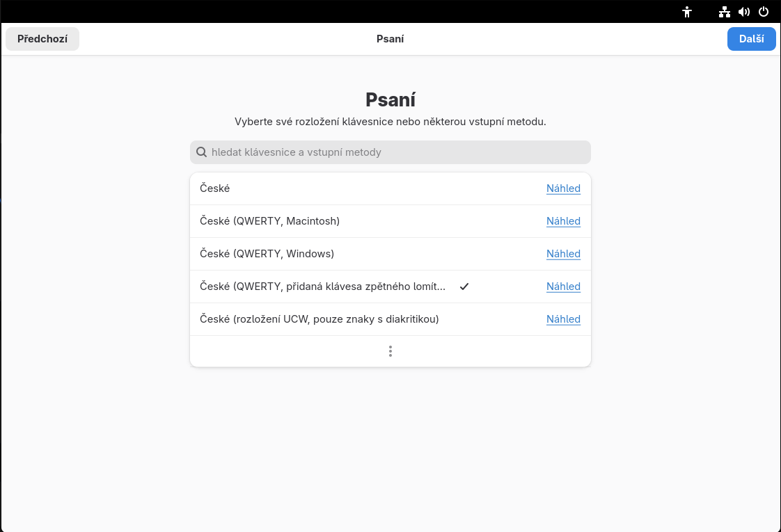The image size is (781, 532).
Task: Choose České (rozložení UCW) layout
Action: click(x=390, y=319)
